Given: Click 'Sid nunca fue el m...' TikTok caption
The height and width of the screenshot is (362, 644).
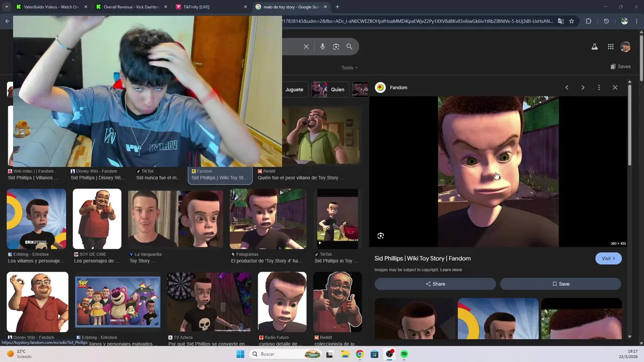Looking at the screenshot, I should tap(158, 177).
